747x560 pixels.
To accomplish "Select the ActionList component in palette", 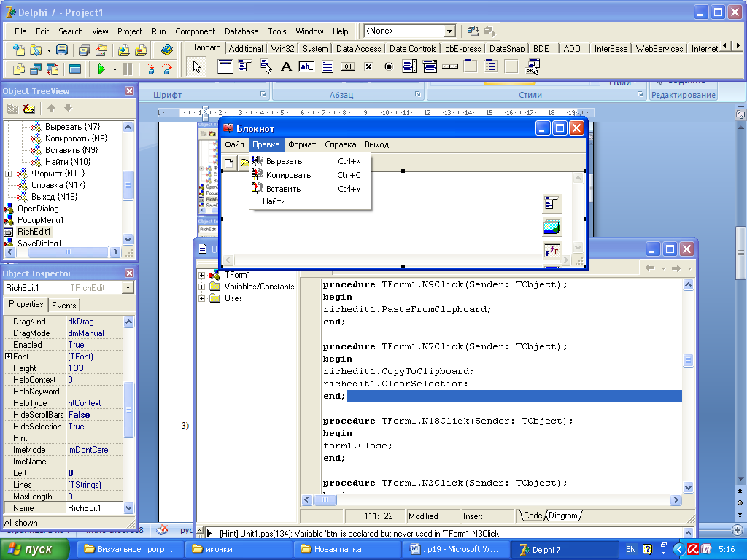I will tap(532, 66).
